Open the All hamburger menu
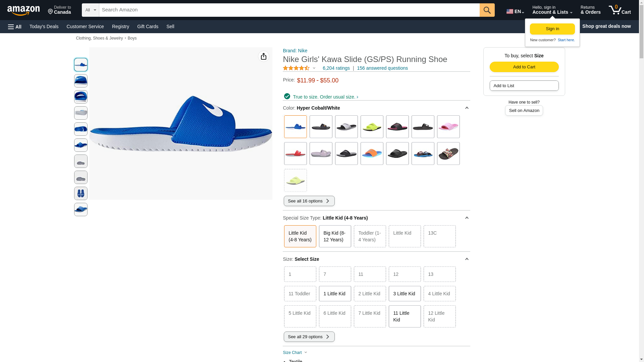Viewport: 644px width, 362px height. point(15,27)
